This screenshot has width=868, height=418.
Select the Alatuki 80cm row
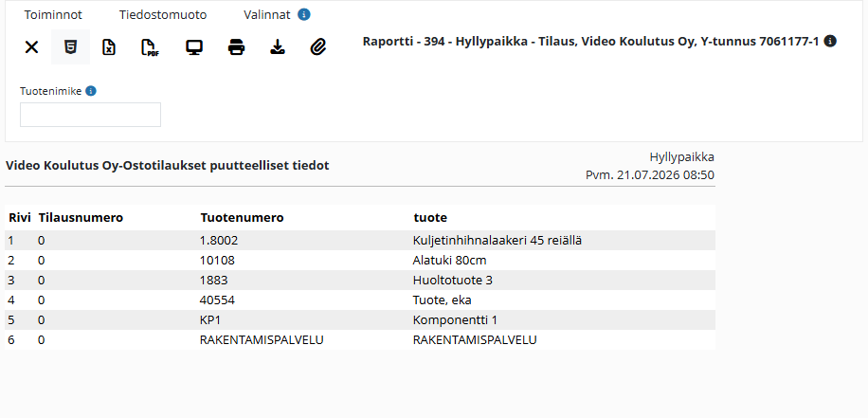click(x=360, y=261)
